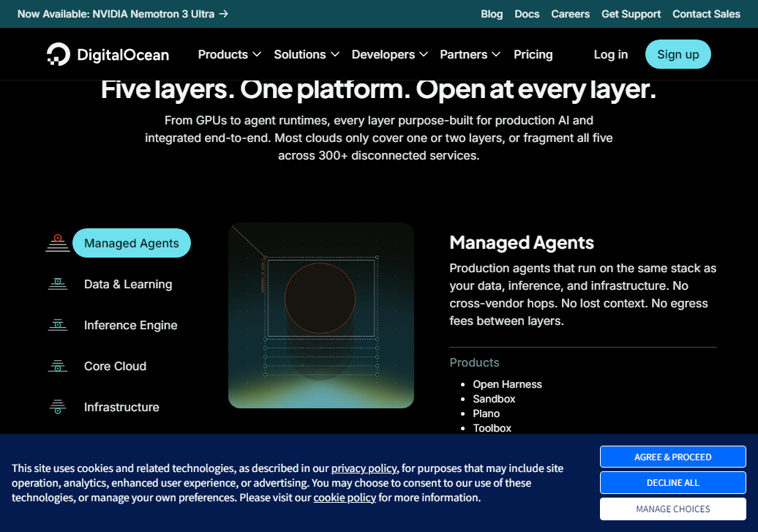This screenshot has height=532, width=758.
Task: Expand the Developers dropdown menu
Action: [x=390, y=55]
